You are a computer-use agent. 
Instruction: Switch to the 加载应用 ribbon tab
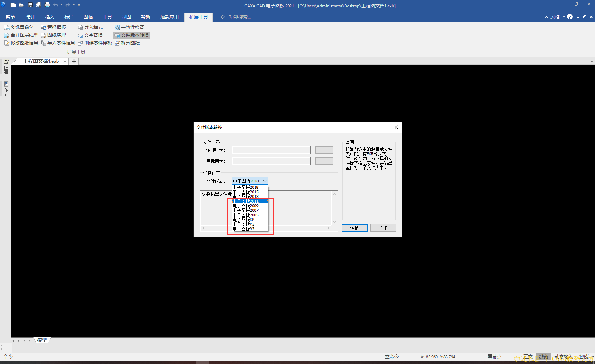(170, 17)
